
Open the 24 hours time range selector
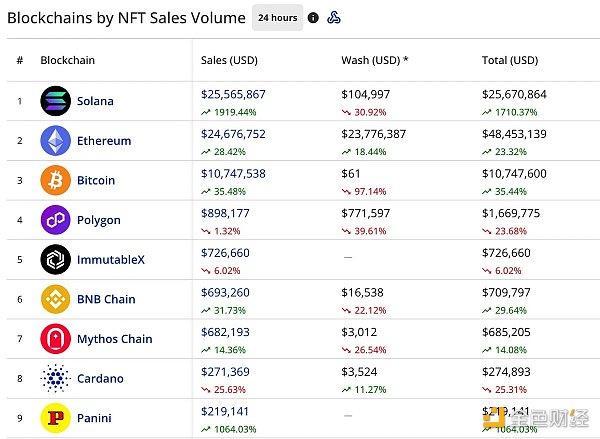[277, 18]
